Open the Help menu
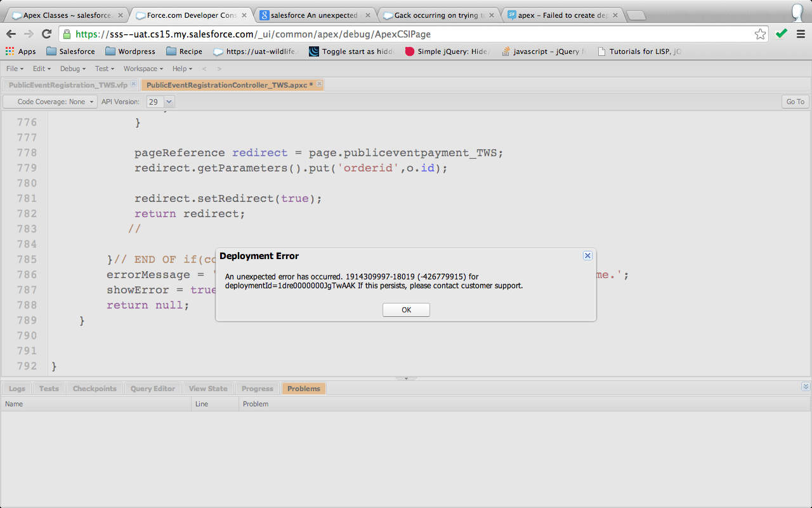Screen dimensions: 812x508 [x=183, y=69]
